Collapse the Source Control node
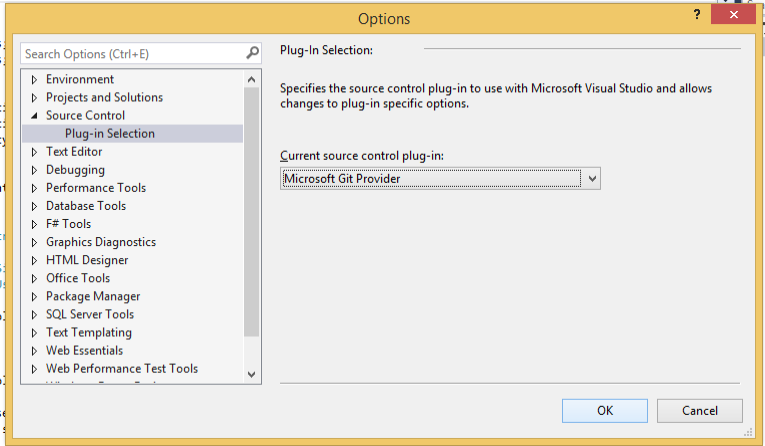Image resolution: width=765 pixels, height=446 pixels. (35, 116)
